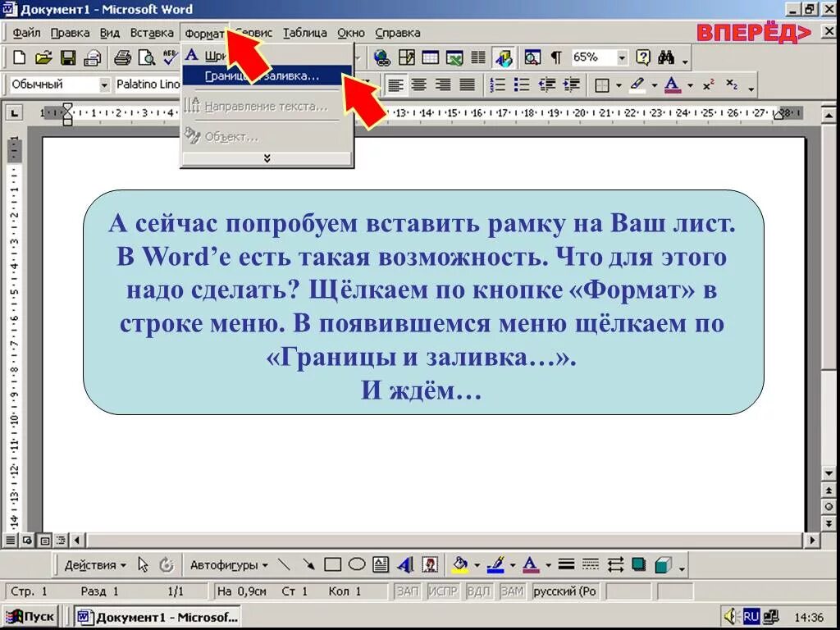The width and height of the screenshot is (840, 630).
Task: Center the text alignment
Action: (419, 84)
